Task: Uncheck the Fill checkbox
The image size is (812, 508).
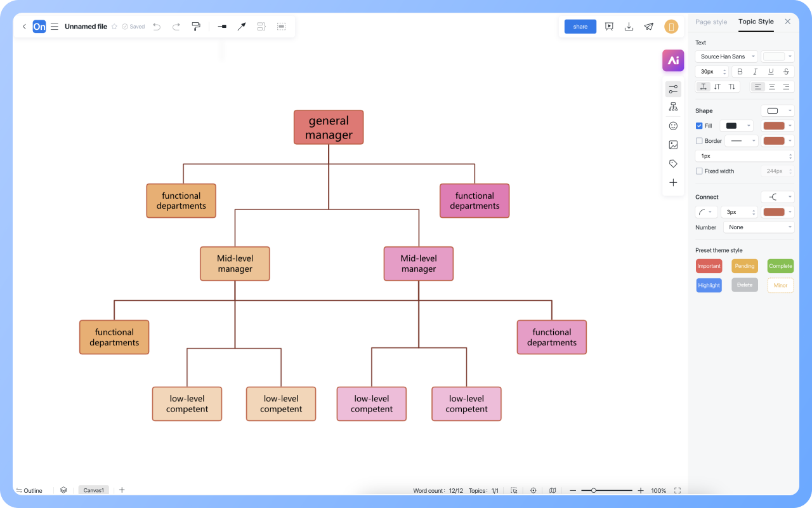Action: [x=699, y=126]
